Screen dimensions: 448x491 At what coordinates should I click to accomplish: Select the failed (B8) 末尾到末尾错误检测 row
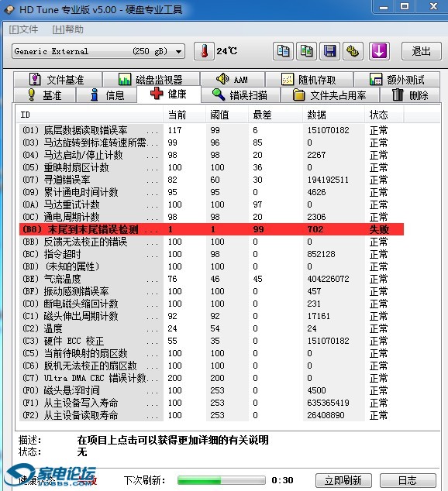tap(212, 229)
